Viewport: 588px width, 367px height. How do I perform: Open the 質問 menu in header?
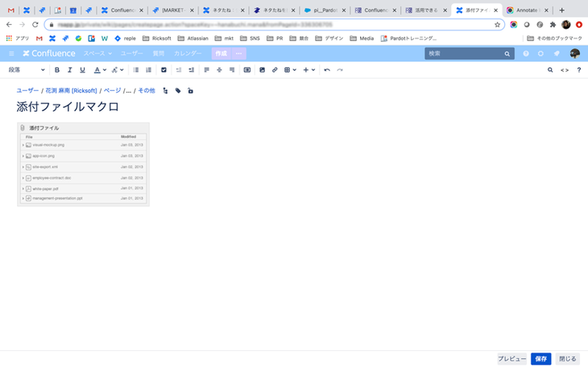click(x=158, y=54)
